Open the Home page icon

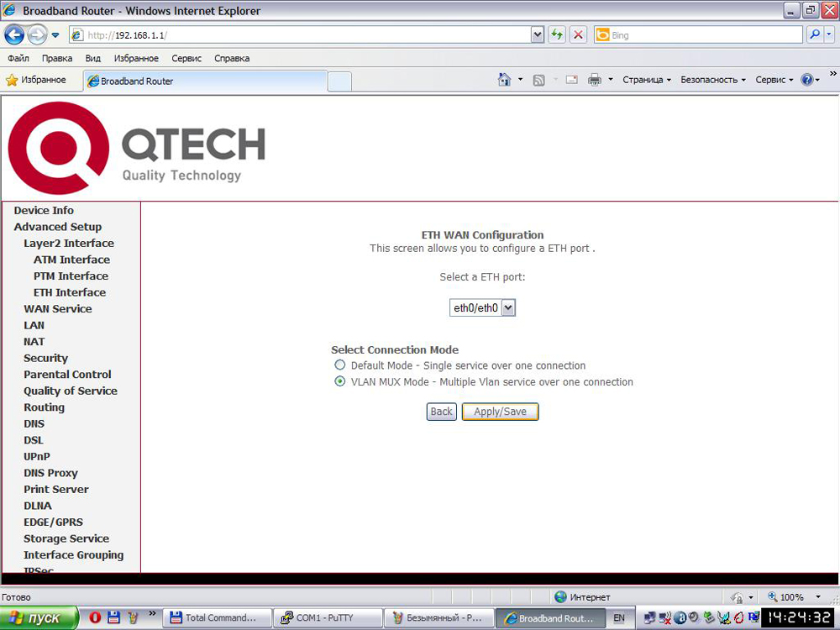tap(504, 80)
